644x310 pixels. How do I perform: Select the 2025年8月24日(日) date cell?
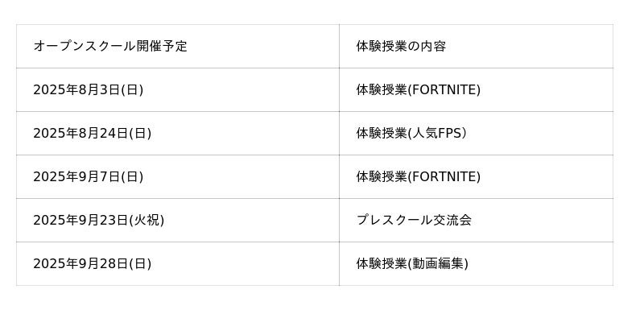[178, 134]
